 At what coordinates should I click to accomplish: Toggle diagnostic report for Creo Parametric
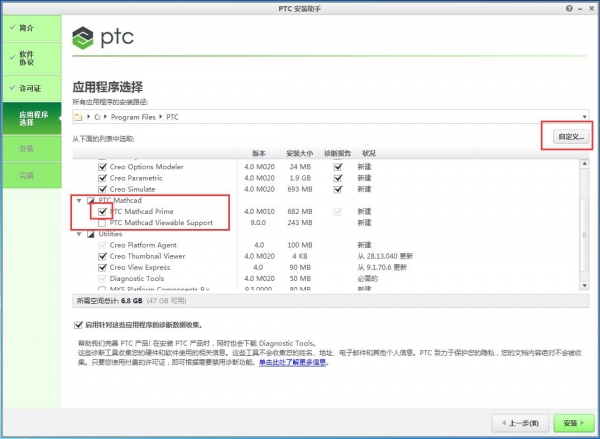[338, 178]
